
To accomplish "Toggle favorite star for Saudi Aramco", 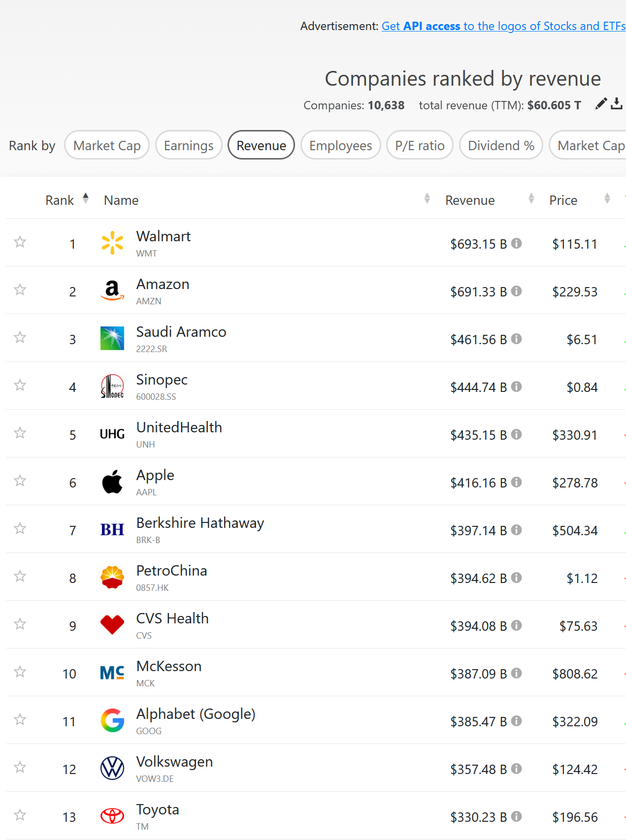I will [x=20, y=337].
